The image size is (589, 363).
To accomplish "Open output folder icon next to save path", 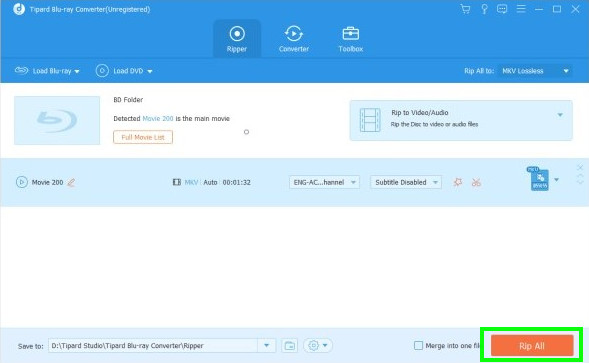I will pyautogui.click(x=290, y=345).
